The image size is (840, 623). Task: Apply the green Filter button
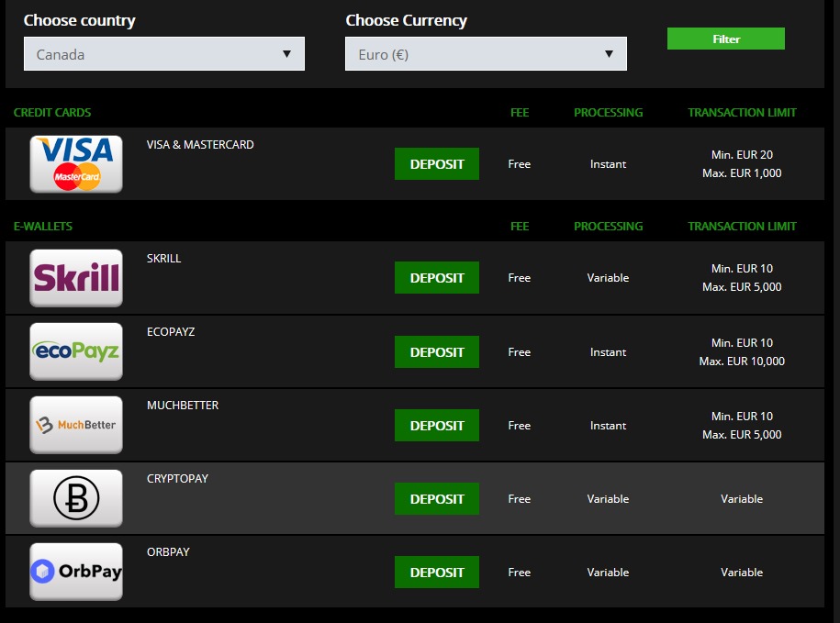[726, 39]
